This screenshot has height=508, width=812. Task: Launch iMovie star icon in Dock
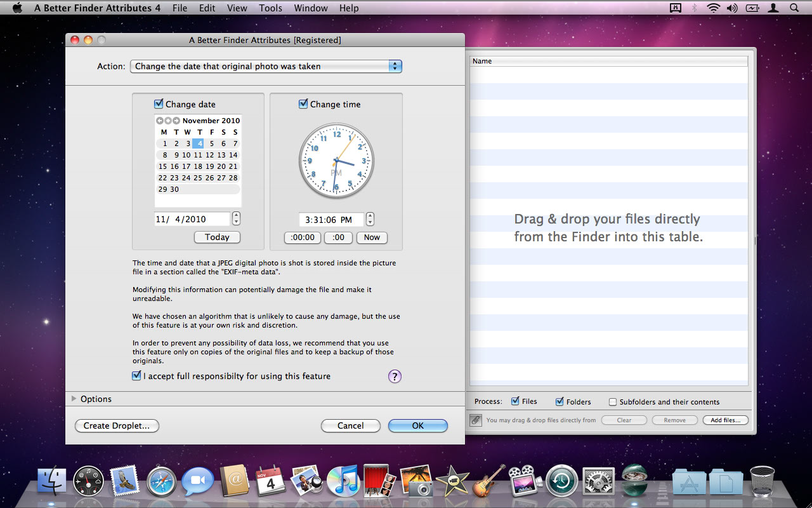point(452,481)
